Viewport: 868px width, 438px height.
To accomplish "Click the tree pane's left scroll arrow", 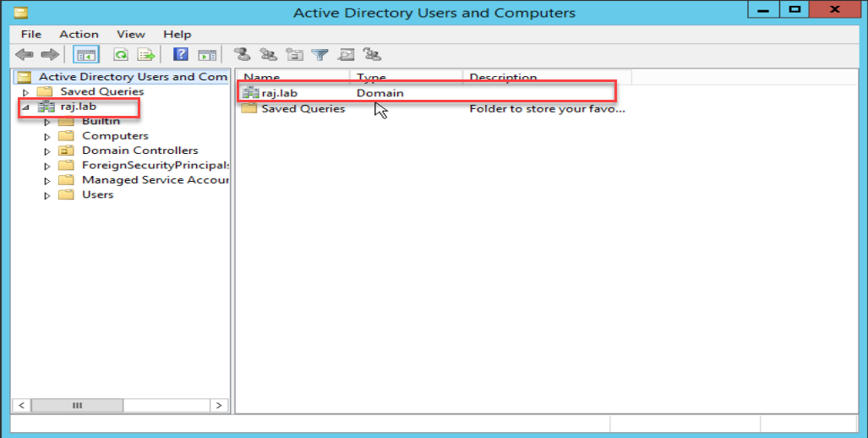I will [x=22, y=405].
